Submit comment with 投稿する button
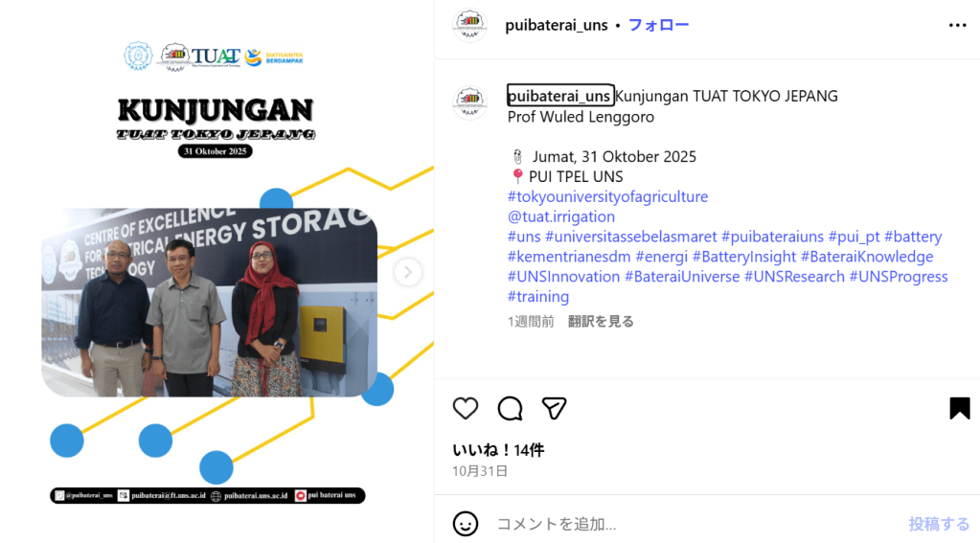 939,524
